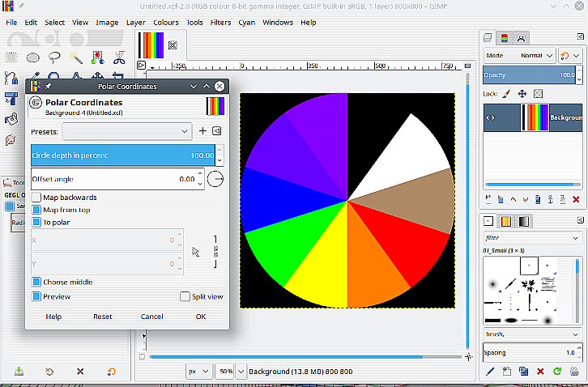Click OK to apply Polar Coordinates
The height and width of the screenshot is (387, 588).
click(x=200, y=317)
